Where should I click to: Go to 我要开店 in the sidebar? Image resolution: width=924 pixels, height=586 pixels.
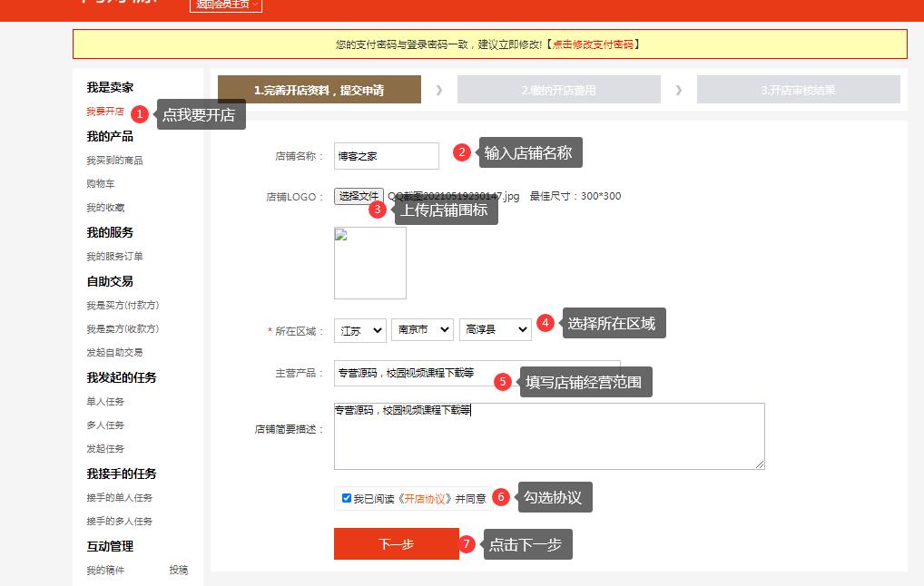105,112
